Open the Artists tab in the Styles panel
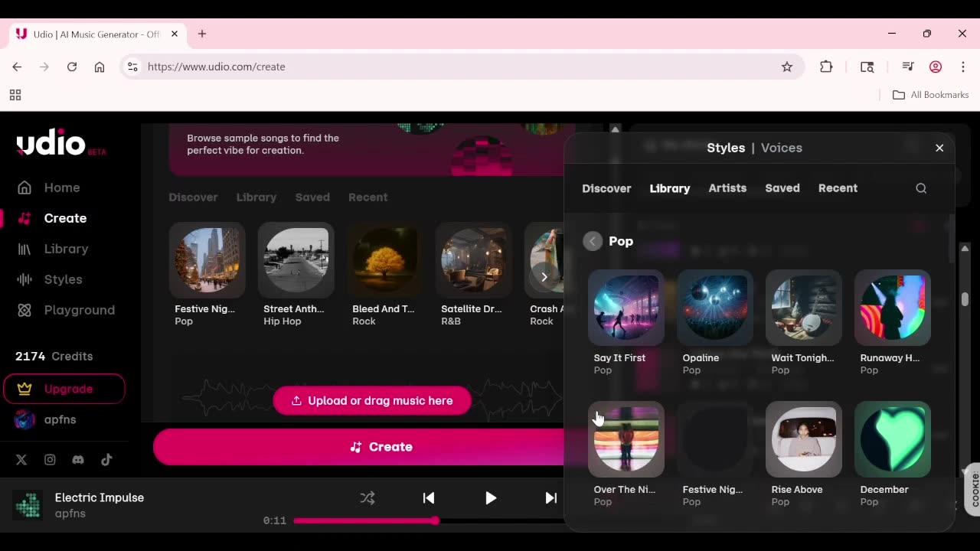This screenshot has width=980, height=551. pos(727,188)
